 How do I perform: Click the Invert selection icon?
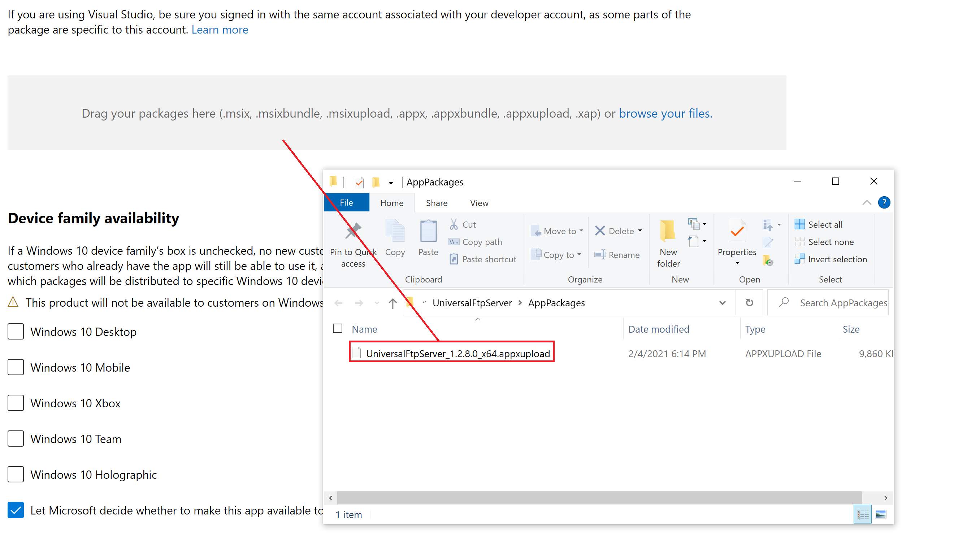800,259
